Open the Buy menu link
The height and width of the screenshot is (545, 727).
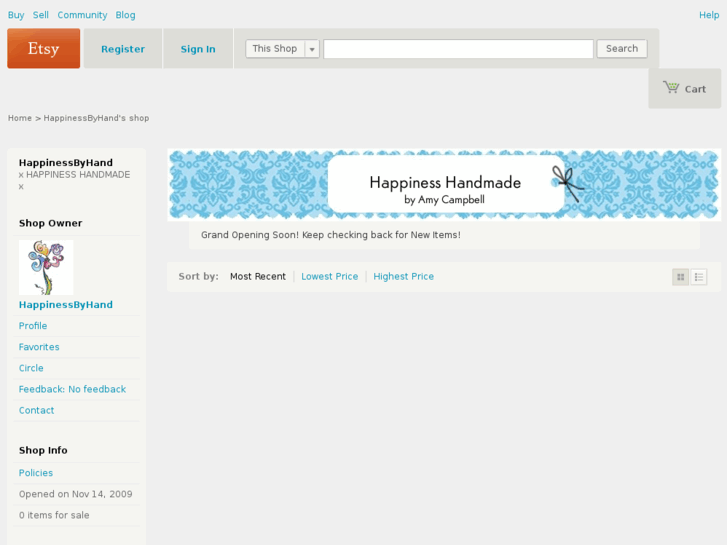point(16,15)
